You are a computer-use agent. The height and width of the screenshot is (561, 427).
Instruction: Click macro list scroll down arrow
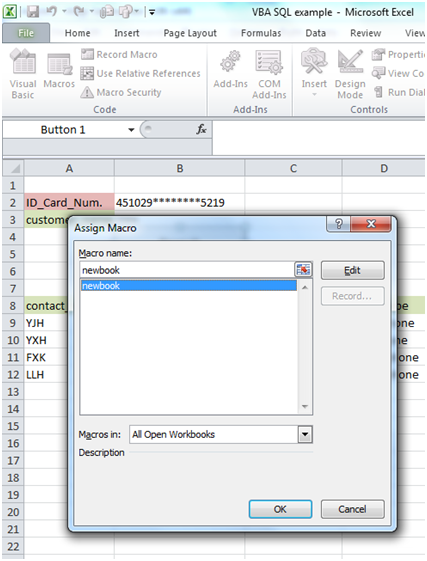pyautogui.click(x=305, y=406)
